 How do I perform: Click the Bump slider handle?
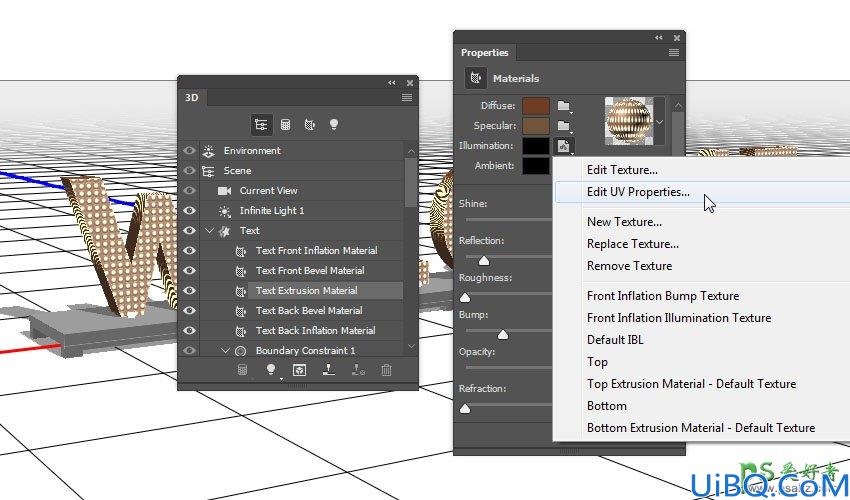(503, 335)
